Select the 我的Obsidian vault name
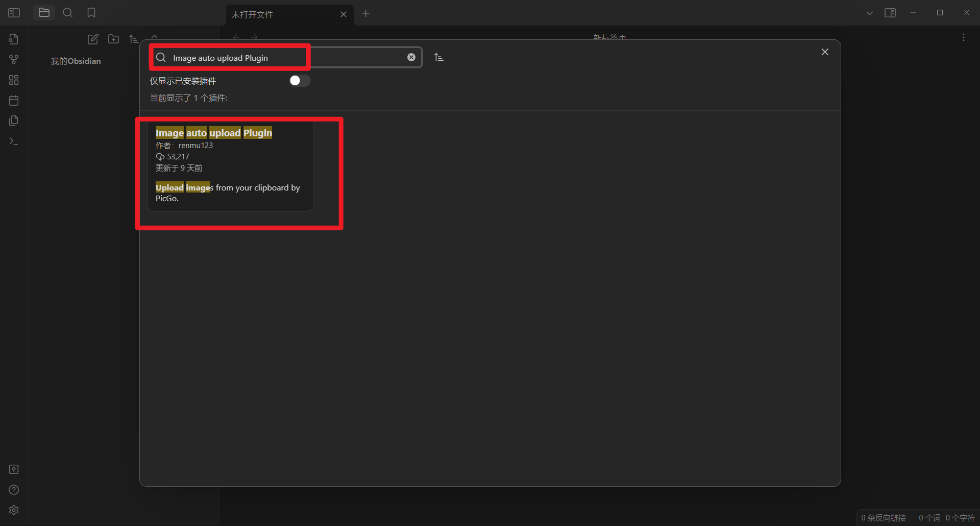Image resolution: width=980 pixels, height=526 pixels. coord(76,61)
